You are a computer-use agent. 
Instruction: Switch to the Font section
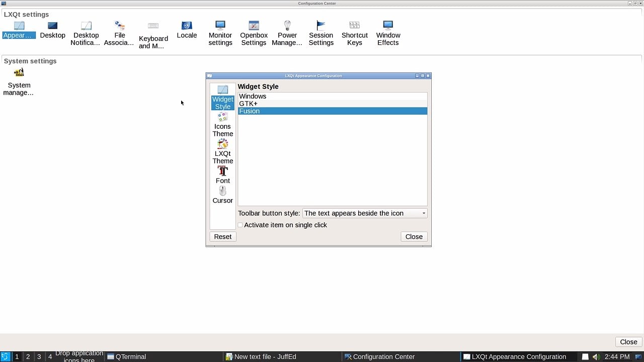click(222, 174)
